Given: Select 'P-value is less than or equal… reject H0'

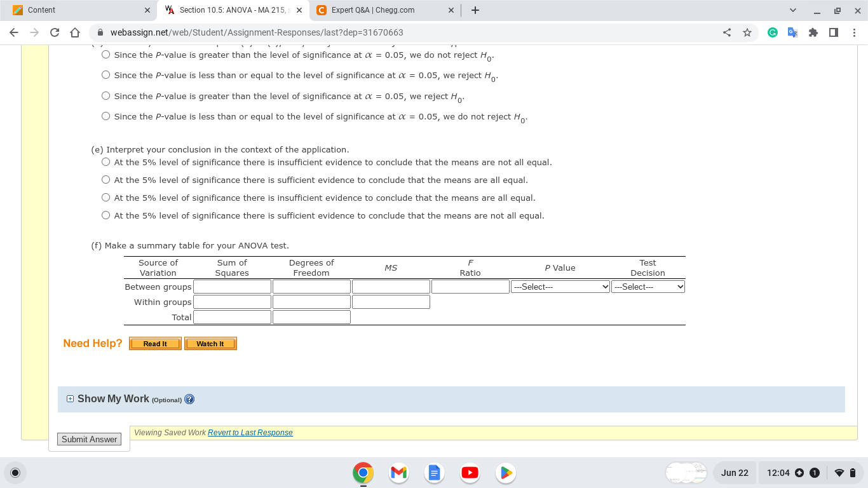Looking at the screenshot, I should pos(106,75).
